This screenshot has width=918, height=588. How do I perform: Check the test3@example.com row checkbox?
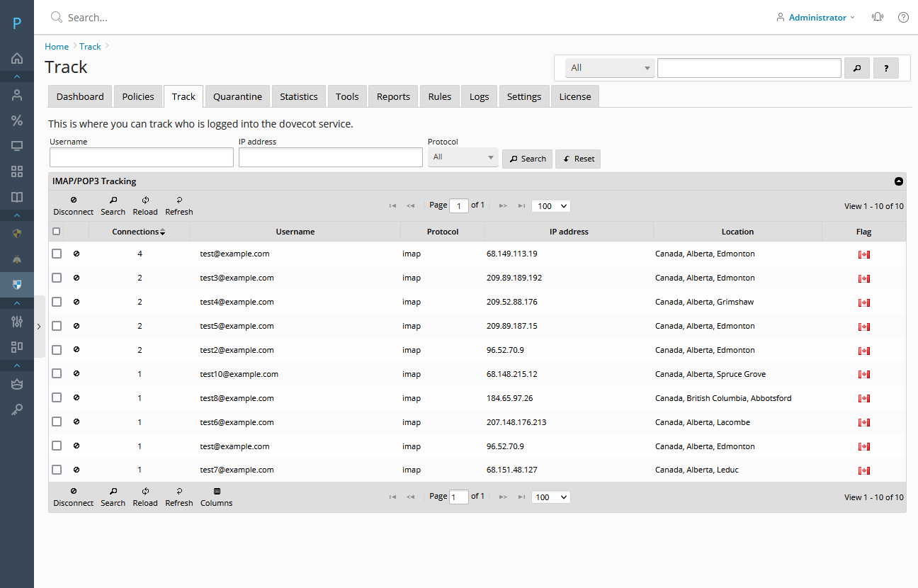click(x=57, y=278)
